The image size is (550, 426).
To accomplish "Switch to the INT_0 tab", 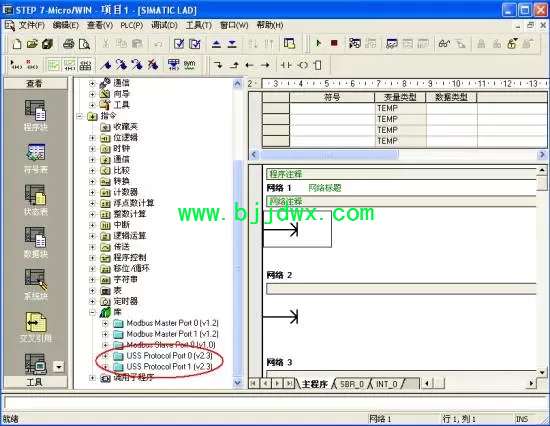I will click(x=387, y=384).
